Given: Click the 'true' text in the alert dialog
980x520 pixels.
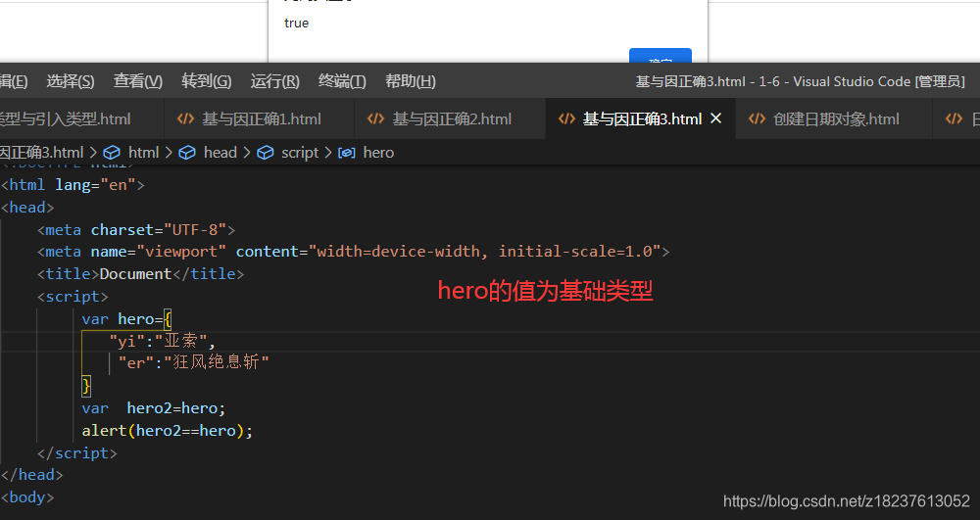Looking at the screenshot, I should pos(296,24).
